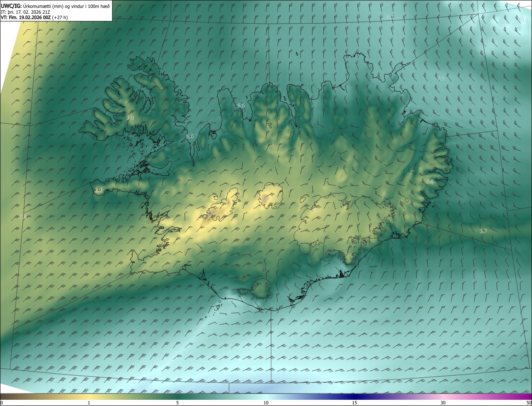Click the '3.0' value over the Westfjords
532x406 pixels.
130,118
